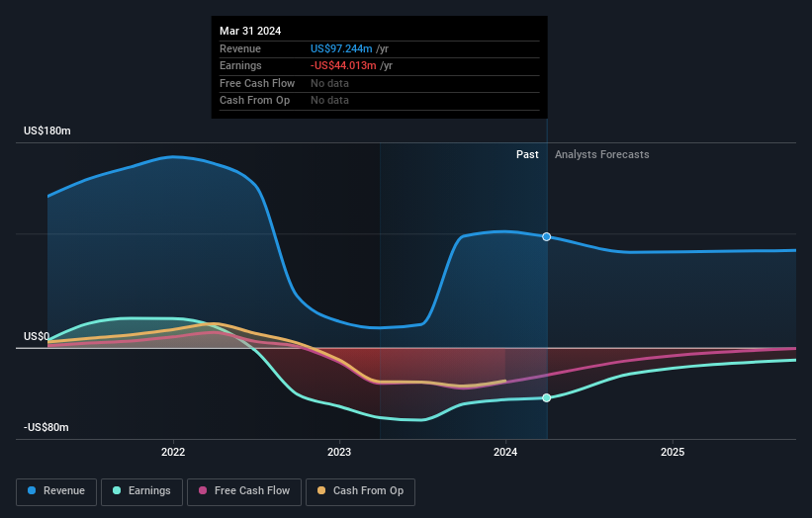Click the earnings value -US$44.013m in tooltip
Image resolution: width=812 pixels, height=518 pixels.
tap(343, 65)
